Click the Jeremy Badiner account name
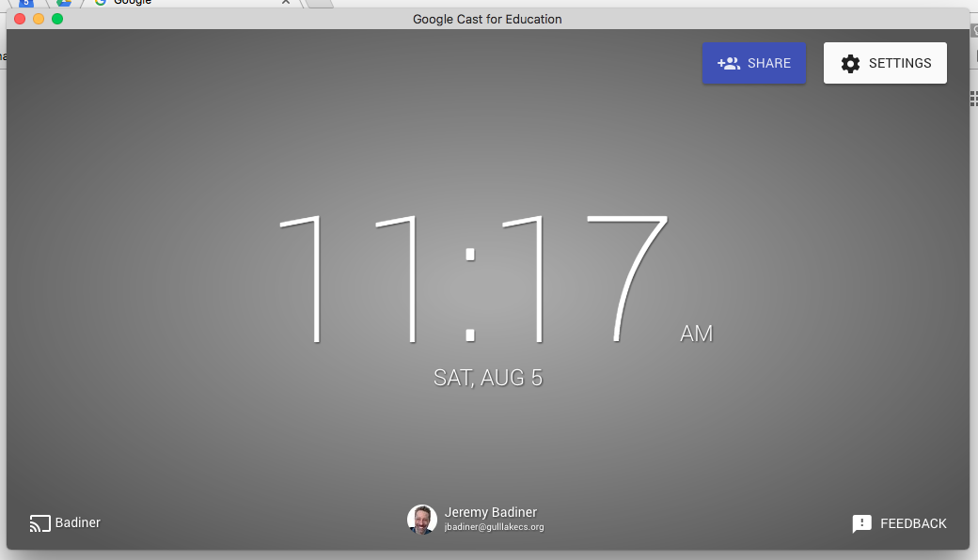 click(490, 512)
